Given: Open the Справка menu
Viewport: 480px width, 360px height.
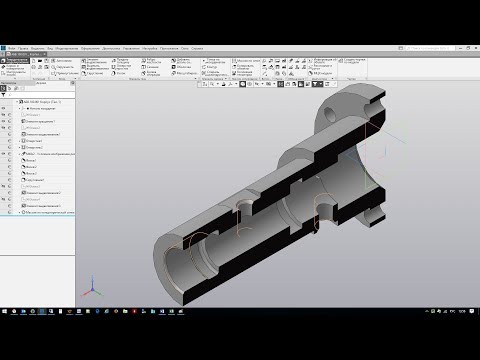Looking at the screenshot, I should point(197,48).
